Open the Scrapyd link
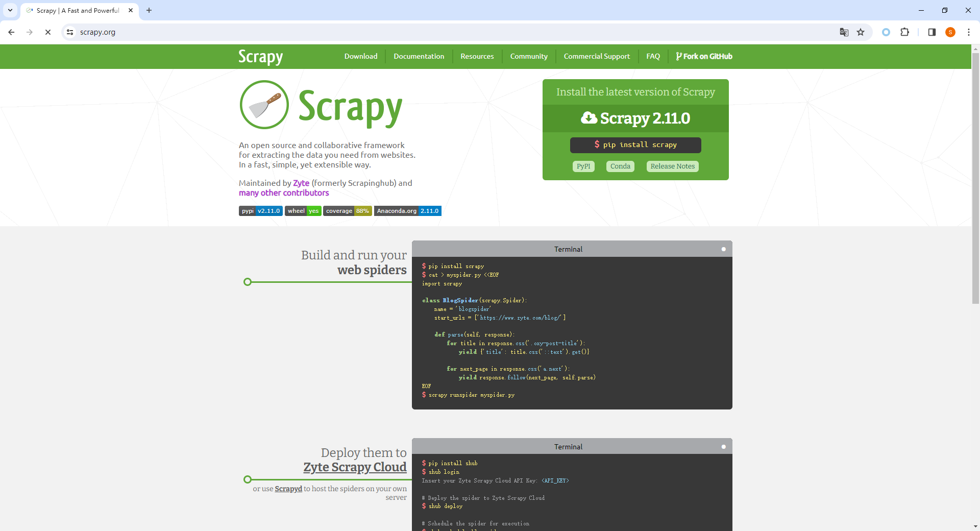Viewport: 980px width, 531px height. (288, 489)
